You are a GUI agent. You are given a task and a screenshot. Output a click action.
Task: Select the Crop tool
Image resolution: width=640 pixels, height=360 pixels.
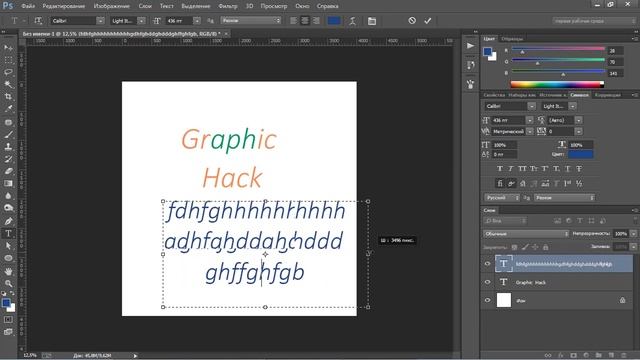(8, 97)
